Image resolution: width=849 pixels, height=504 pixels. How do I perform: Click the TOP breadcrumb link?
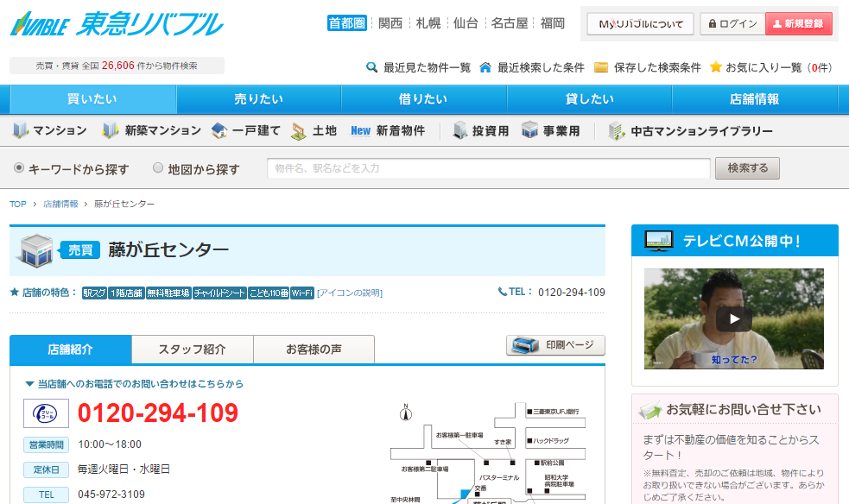click(x=18, y=204)
